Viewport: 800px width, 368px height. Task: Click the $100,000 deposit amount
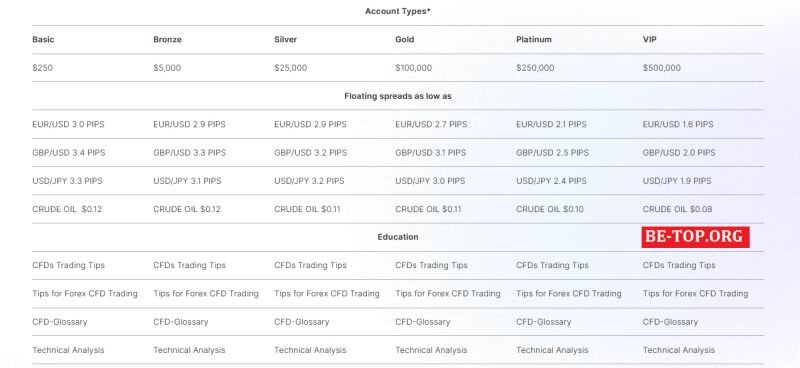(x=413, y=68)
